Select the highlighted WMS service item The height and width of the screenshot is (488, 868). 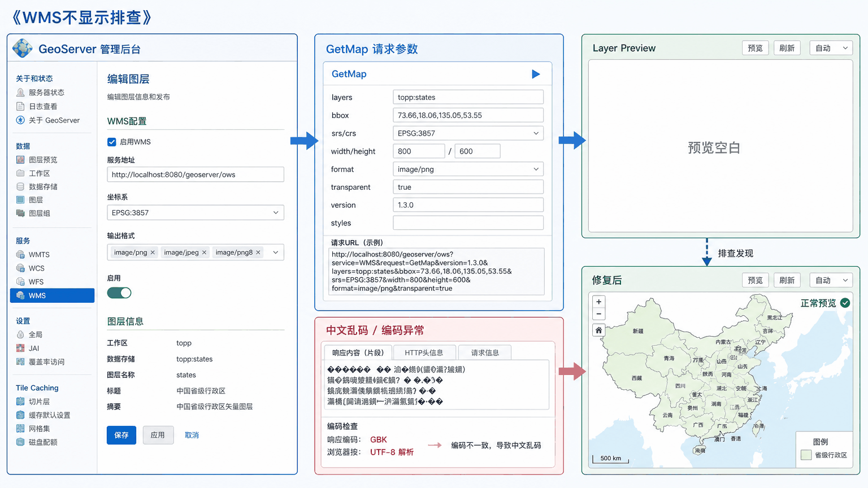(52, 295)
